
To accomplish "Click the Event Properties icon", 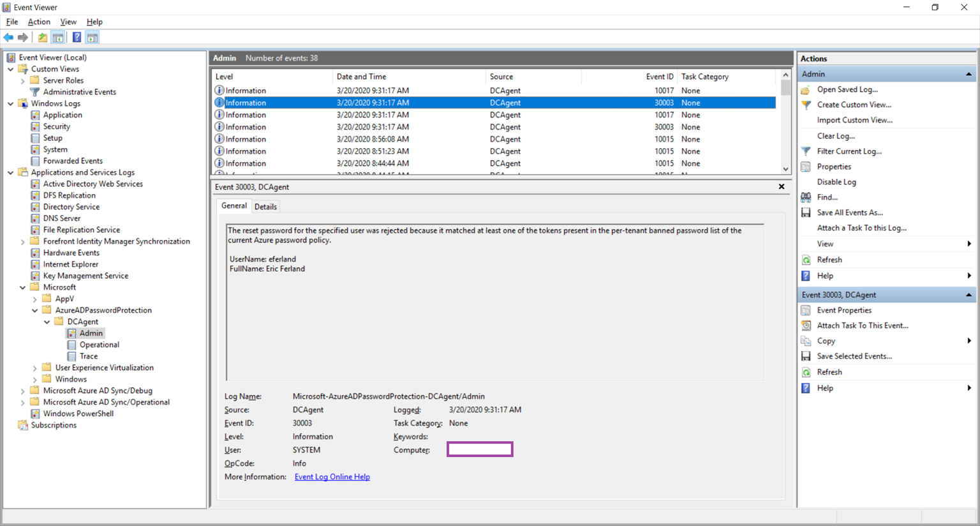I will (806, 310).
